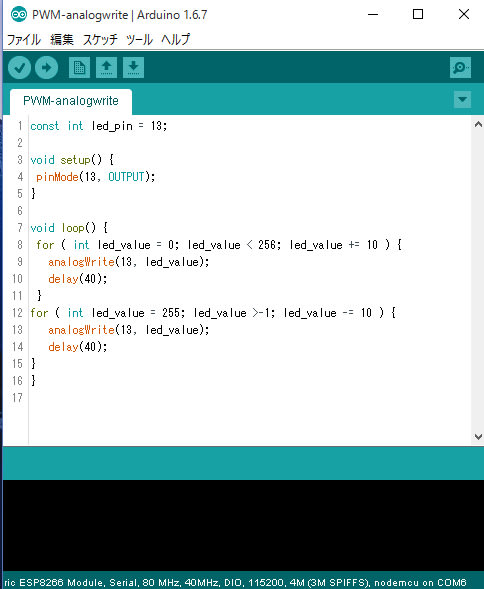Open the ヘルプ menu
This screenshot has width=484, height=589.
[175, 39]
